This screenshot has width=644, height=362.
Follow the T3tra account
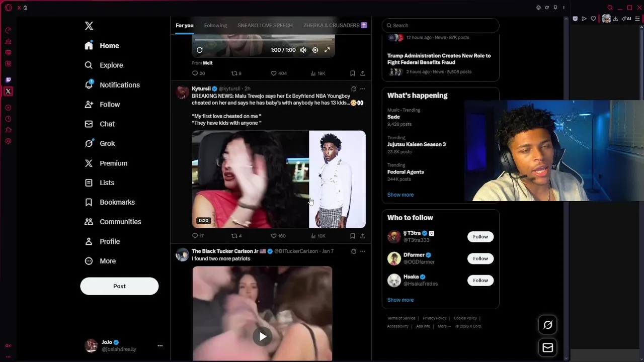480,237
